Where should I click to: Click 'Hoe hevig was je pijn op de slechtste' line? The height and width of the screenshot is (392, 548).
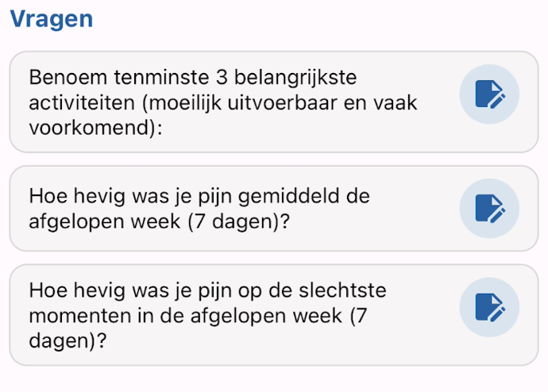tap(207, 290)
